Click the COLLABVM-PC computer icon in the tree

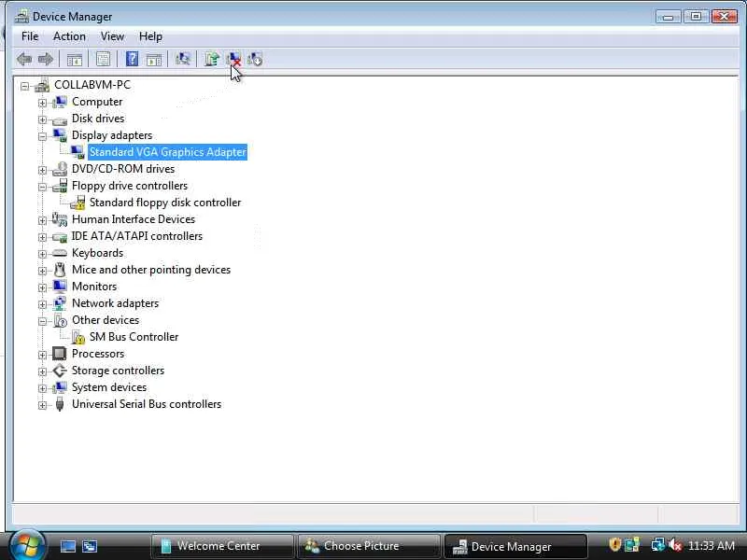point(42,85)
